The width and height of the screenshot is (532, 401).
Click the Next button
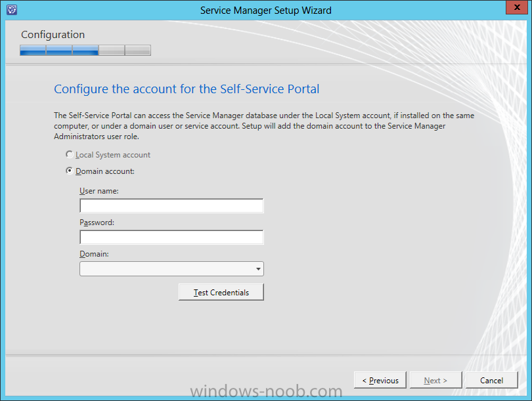click(x=435, y=380)
